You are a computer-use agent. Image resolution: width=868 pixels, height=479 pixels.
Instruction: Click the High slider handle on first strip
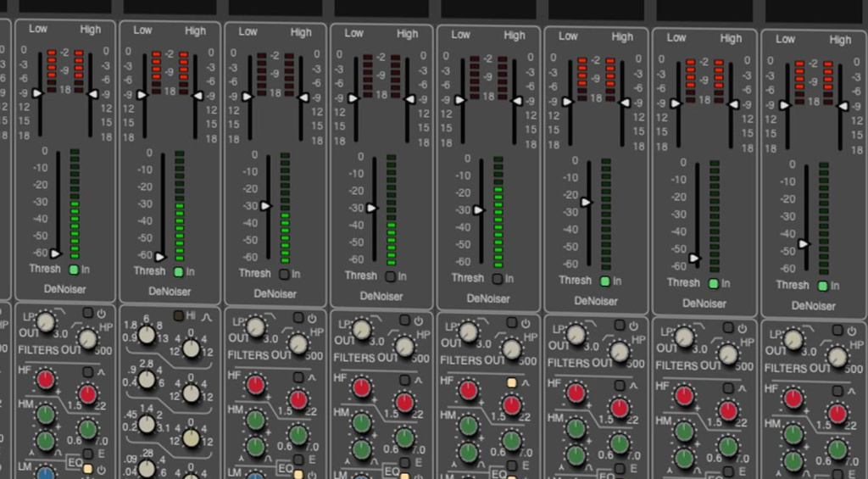93,94
